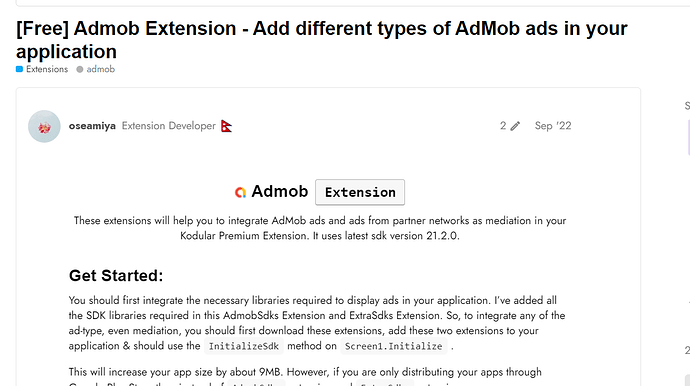Click the gray admob tag dot

point(80,69)
